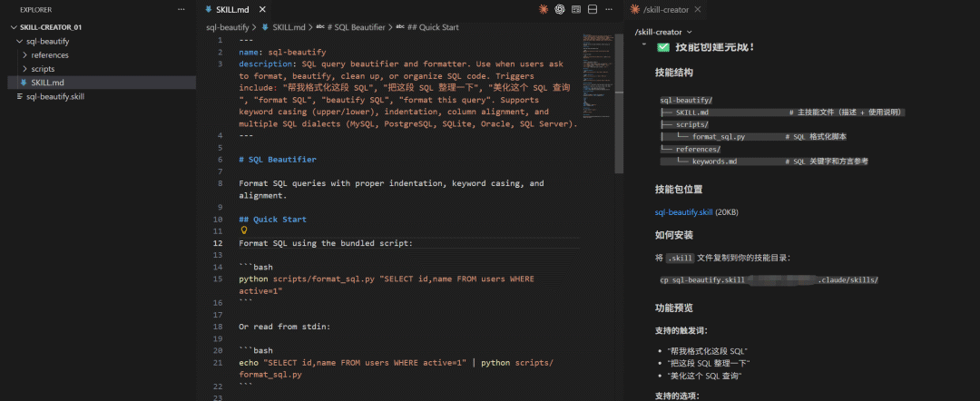Click the cp sql-beautify.skill command block

click(769, 279)
